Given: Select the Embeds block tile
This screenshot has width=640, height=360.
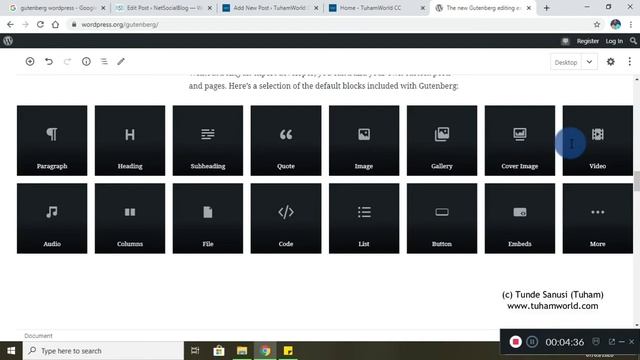Looking at the screenshot, I should [520, 218].
